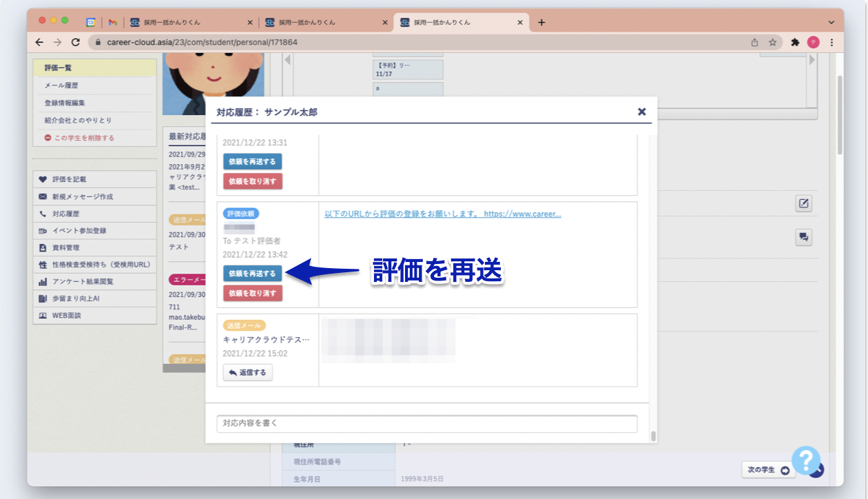868x499 pixels.
Task: Close the 対応履歴 dialog with X
Action: (641, 112)
